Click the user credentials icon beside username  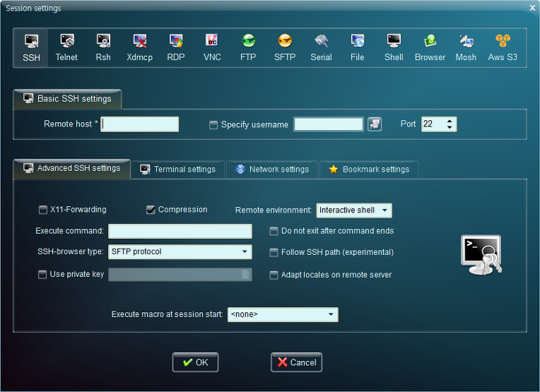pyautogui.click(x=375, y=124)
